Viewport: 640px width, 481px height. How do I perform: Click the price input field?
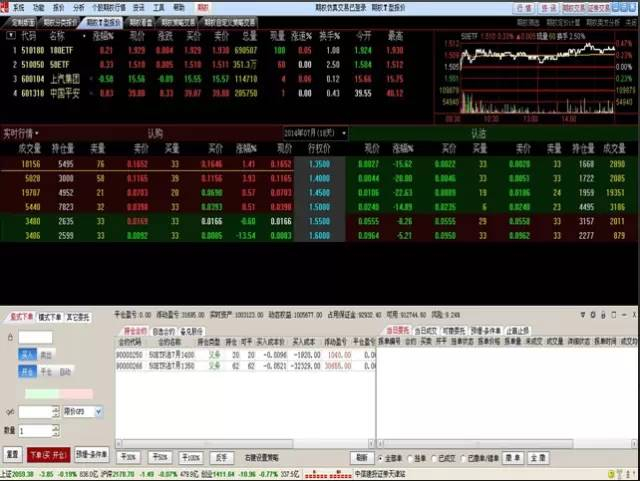click(36, 412)
